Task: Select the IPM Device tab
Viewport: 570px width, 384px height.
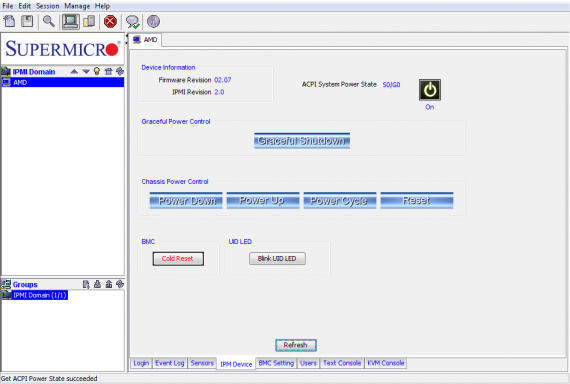Action: (x=236, y=364)
